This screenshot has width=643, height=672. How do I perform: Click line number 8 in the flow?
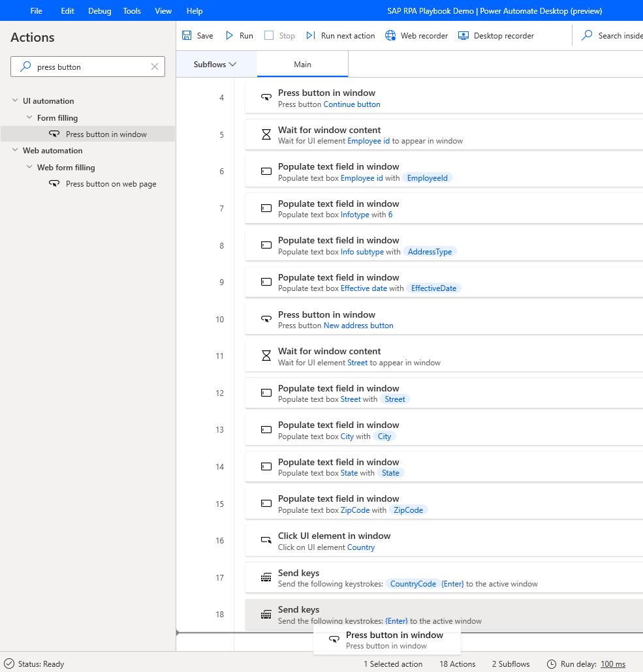tap(221, 245)
